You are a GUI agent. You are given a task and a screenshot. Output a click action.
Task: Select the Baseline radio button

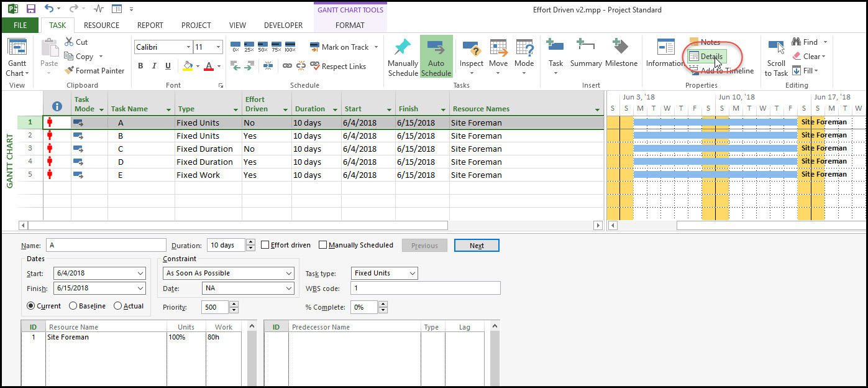tap(73, 306)
